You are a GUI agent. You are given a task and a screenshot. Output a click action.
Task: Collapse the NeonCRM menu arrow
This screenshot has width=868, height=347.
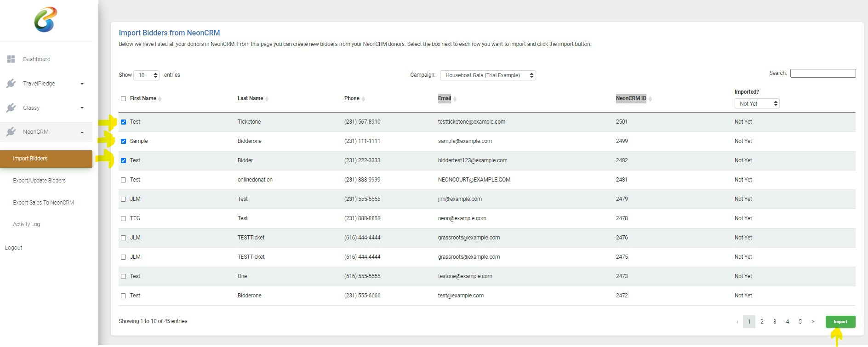[x=82, y=132]
